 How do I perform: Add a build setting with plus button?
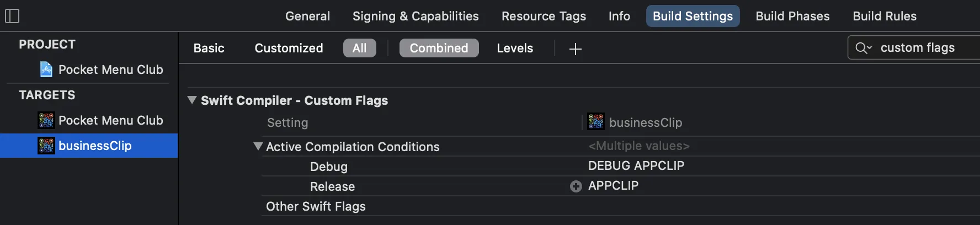click(x=575, y=49)
